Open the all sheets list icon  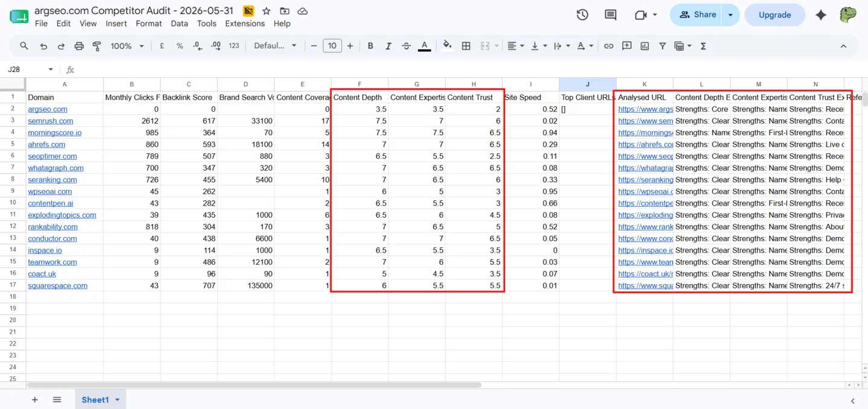(57, 399)
